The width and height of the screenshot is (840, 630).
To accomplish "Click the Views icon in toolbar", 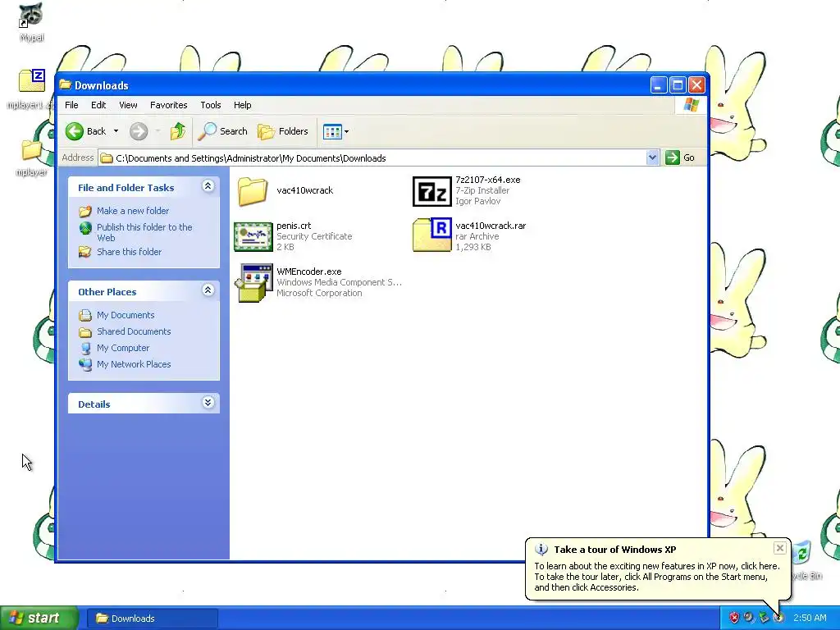I will pyautogui.click(x=332, y=131).
